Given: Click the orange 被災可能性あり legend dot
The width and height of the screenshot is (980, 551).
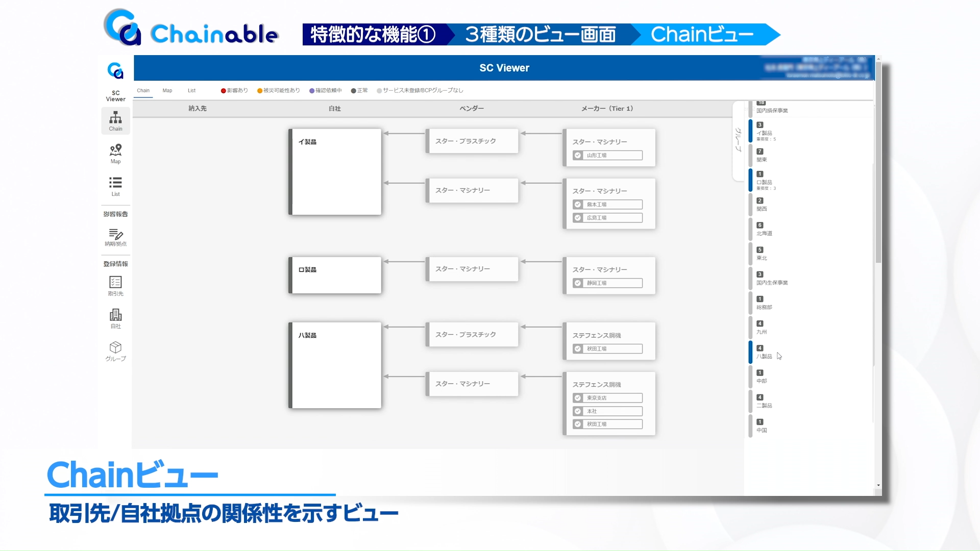Looking at the screenshot, I should 260,91.
